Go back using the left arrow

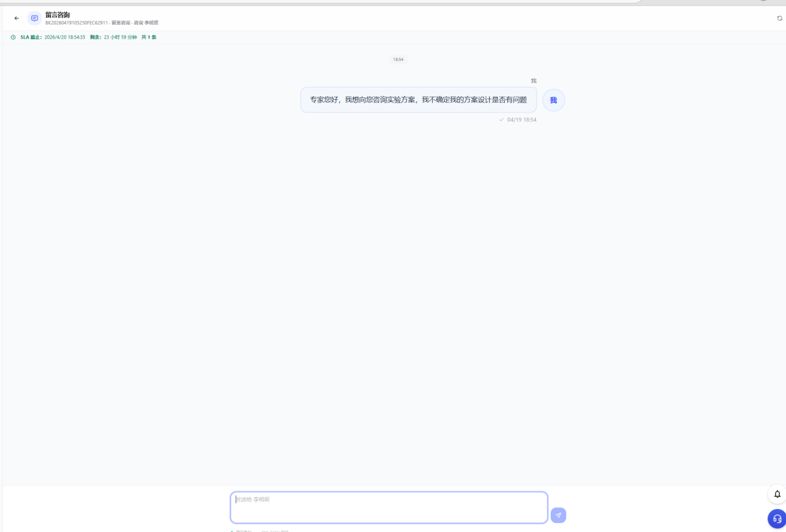17,19
